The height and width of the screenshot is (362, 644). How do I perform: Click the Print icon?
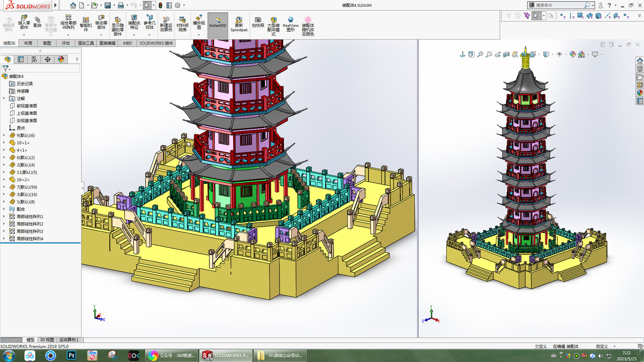[121, 5]
